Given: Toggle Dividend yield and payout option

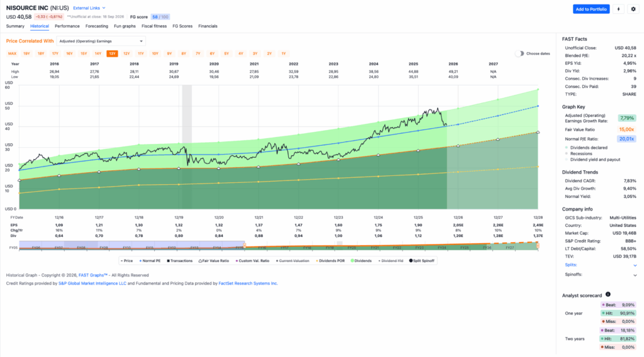Looking at the screenshot, I should (x=592, y=160).
